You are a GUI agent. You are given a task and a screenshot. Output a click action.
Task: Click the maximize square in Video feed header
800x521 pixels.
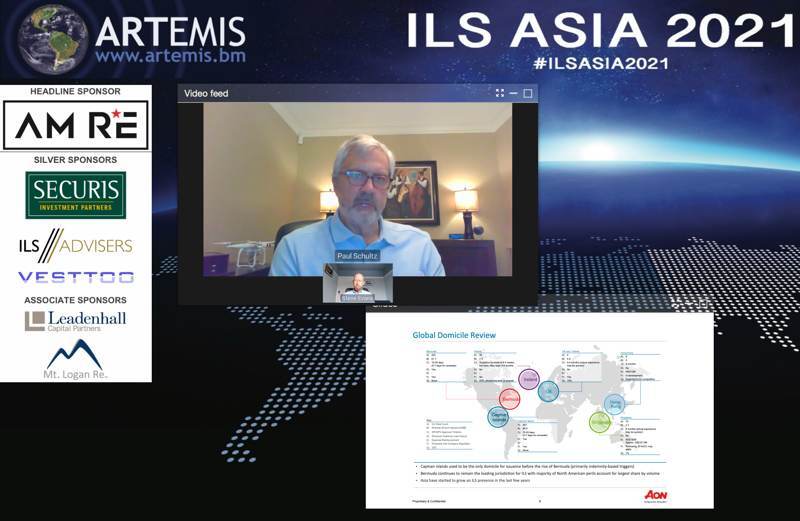[528, 93]
